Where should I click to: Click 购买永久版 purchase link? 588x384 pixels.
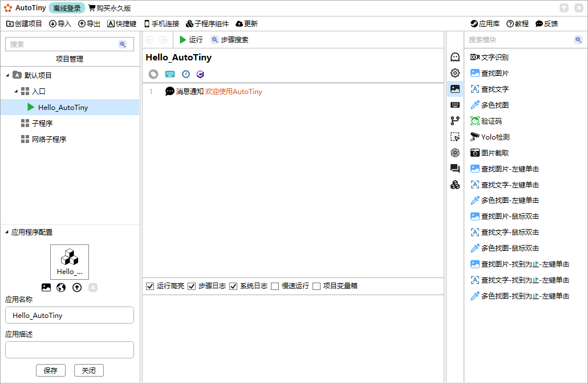(110, 8)
